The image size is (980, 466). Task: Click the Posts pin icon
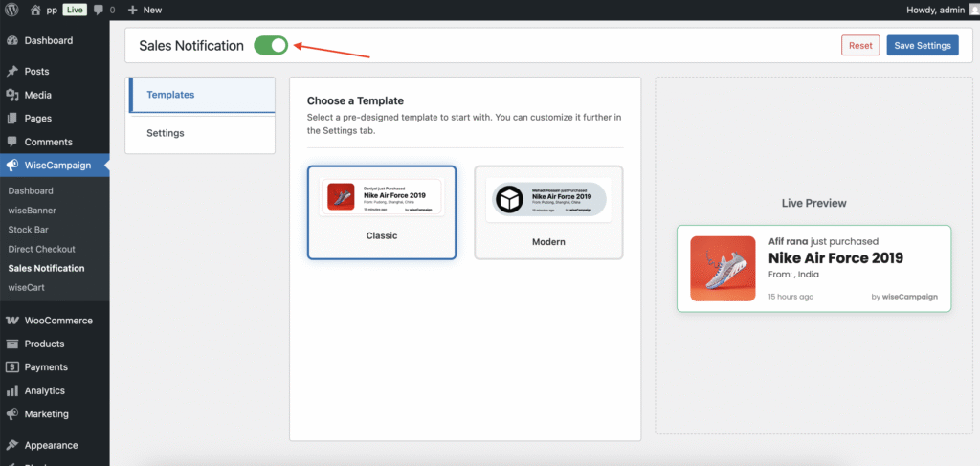[x=11, y=71]
